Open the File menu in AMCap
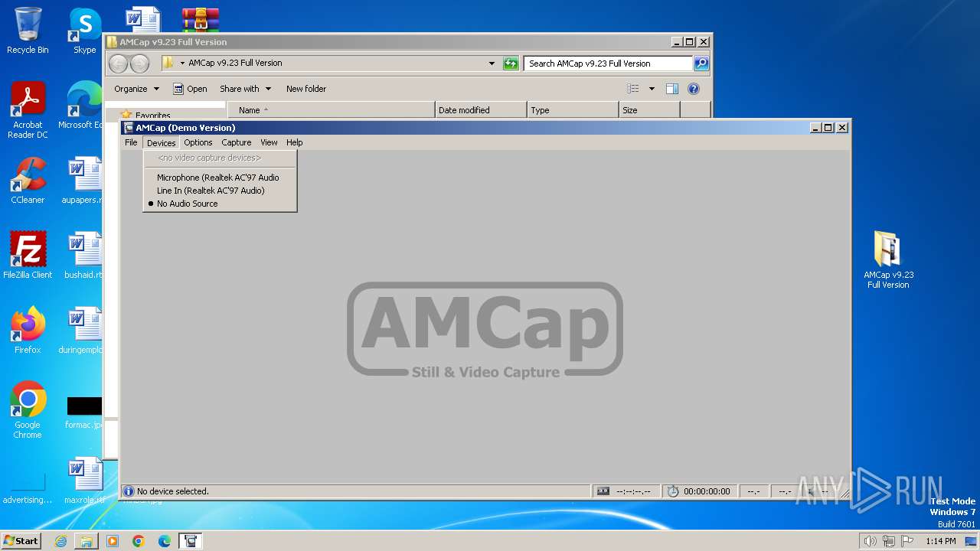The image size is (980, 551). tap(131, 142)
